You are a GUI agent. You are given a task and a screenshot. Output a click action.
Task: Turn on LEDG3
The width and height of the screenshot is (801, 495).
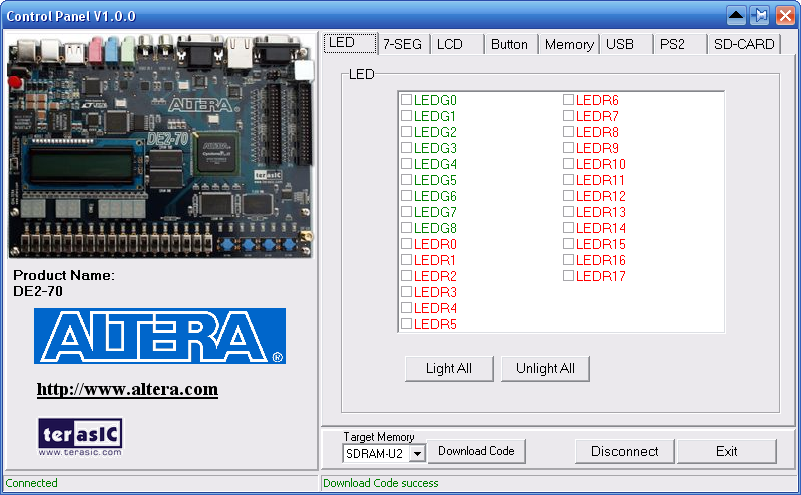pos(406,148)
